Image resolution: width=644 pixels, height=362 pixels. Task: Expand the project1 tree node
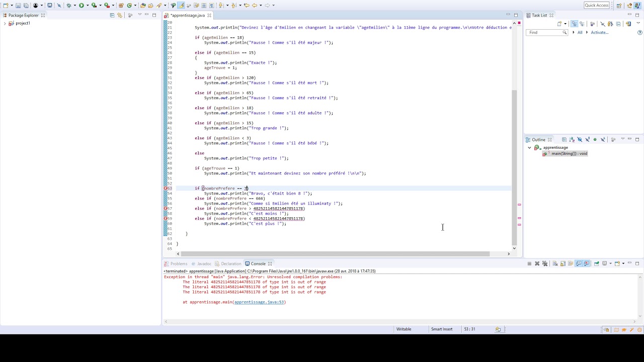[x=5, y=23]
